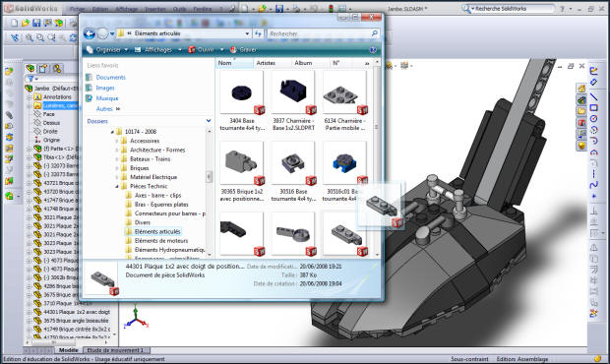Sort files by the Nom column
Viewport: 610px width, 364px height.
click(x=234, y=63)
